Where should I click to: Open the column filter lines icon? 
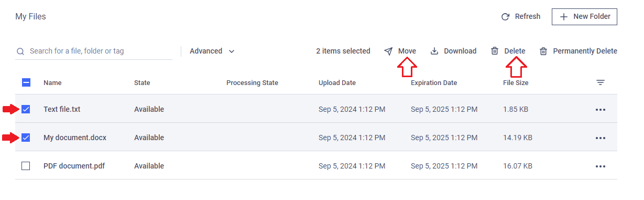click(x=601, y=82)
